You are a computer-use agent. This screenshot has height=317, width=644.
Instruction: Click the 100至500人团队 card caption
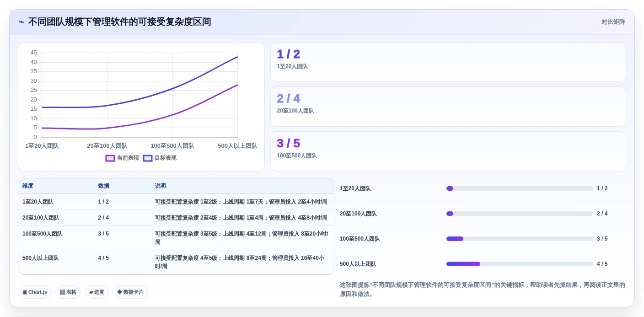pyautogui.click(x=297, y=156)
